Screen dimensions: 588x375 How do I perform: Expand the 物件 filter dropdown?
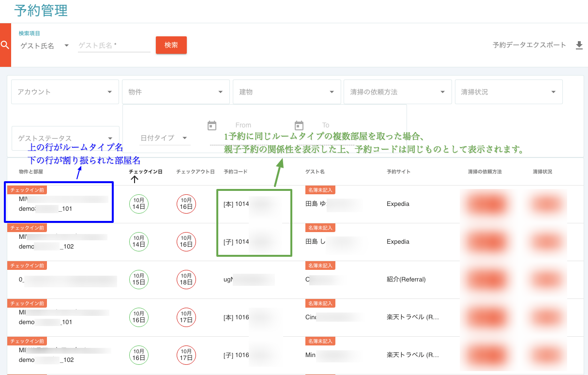click(176, 92)
